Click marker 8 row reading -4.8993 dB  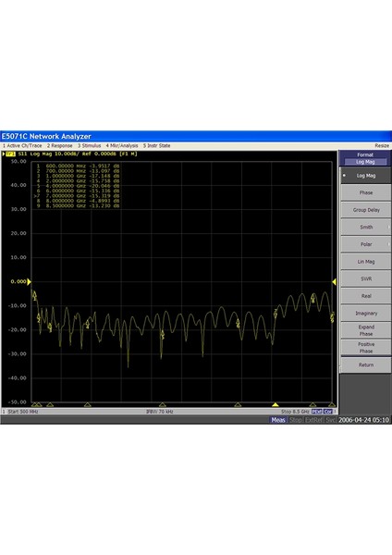[x=104, y=201]
